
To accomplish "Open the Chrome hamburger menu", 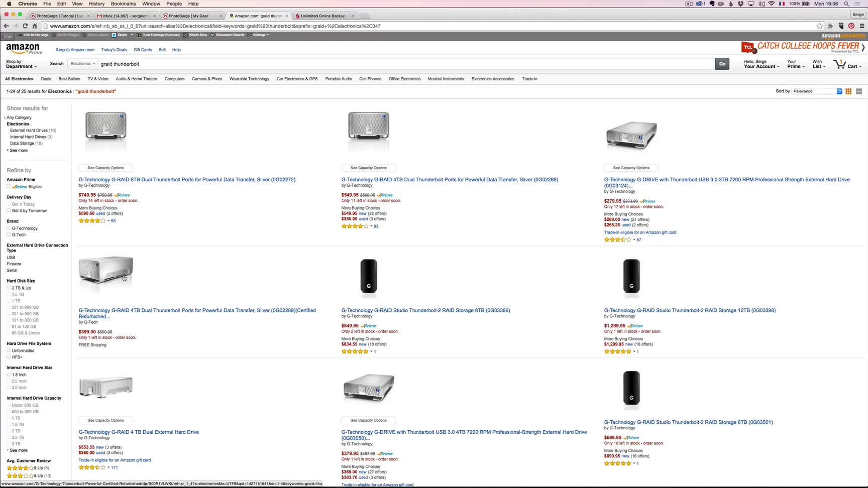I will pyautogui.click(x=861, y=26).
